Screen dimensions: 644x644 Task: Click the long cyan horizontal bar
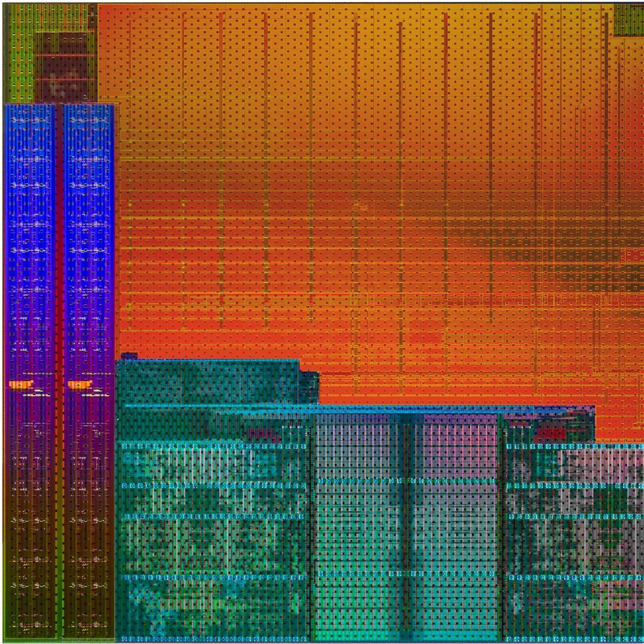[356, 407]
